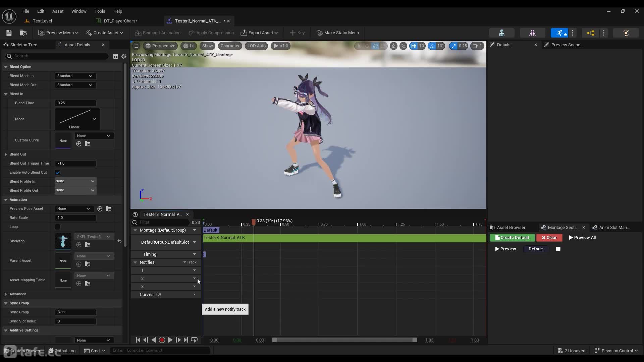Toggle Enable Auto Blend Out checkbox
The image size is (644, 362).
[58, 173]
